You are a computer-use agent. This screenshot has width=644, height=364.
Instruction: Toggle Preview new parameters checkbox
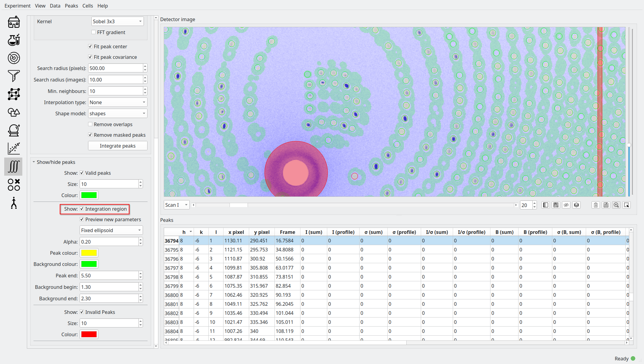pyautogui.click(x=82, y=219)
